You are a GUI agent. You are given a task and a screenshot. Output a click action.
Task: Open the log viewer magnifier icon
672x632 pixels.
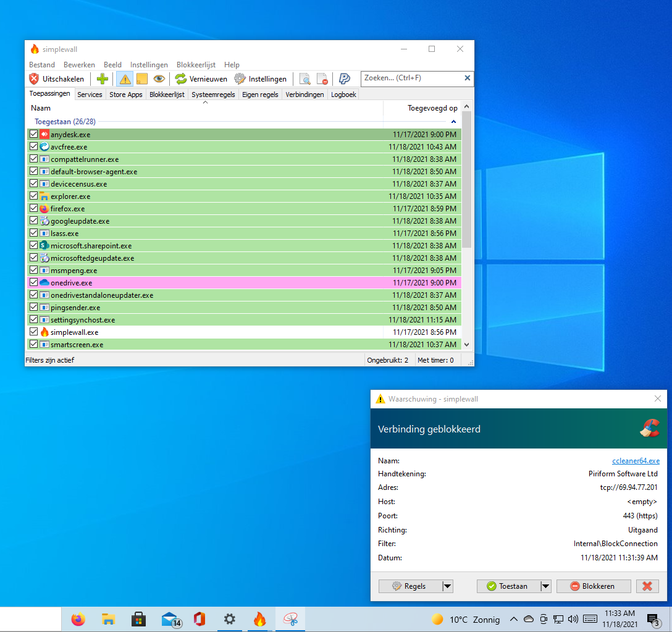(304, 79)
